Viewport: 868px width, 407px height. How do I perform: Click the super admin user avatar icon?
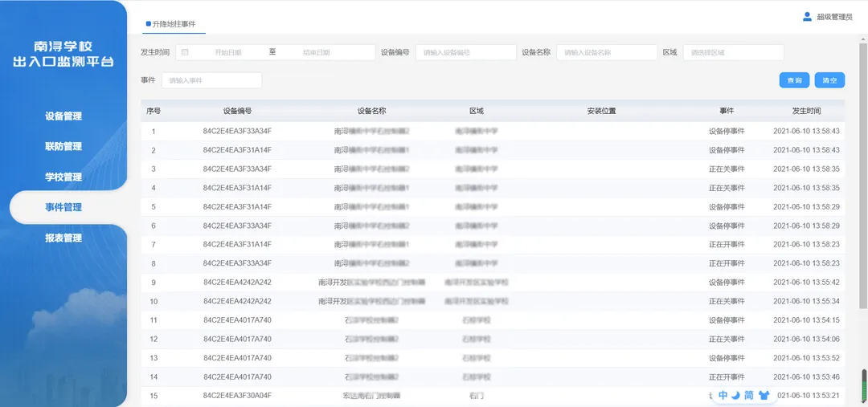pos(807,16)
